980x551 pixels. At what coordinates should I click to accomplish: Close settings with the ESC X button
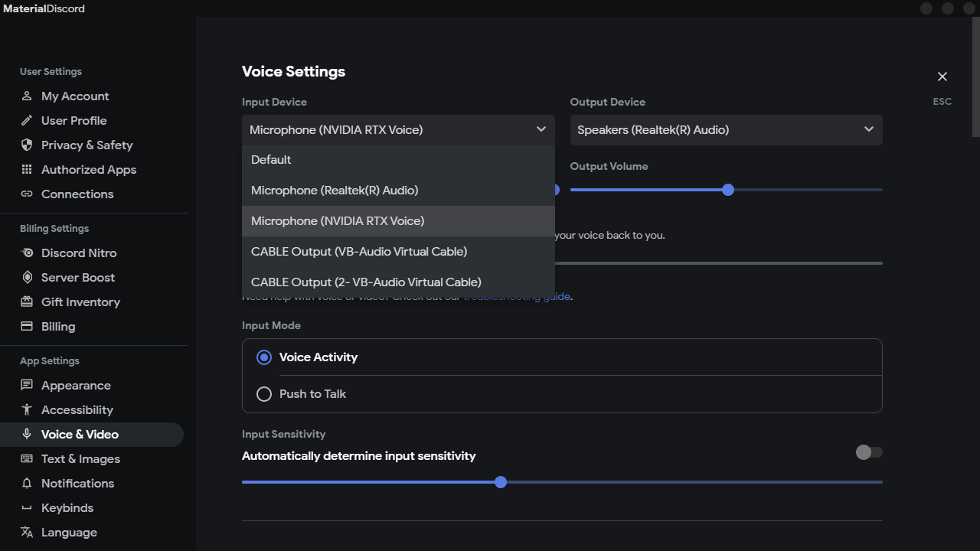[x=942, y=77]
